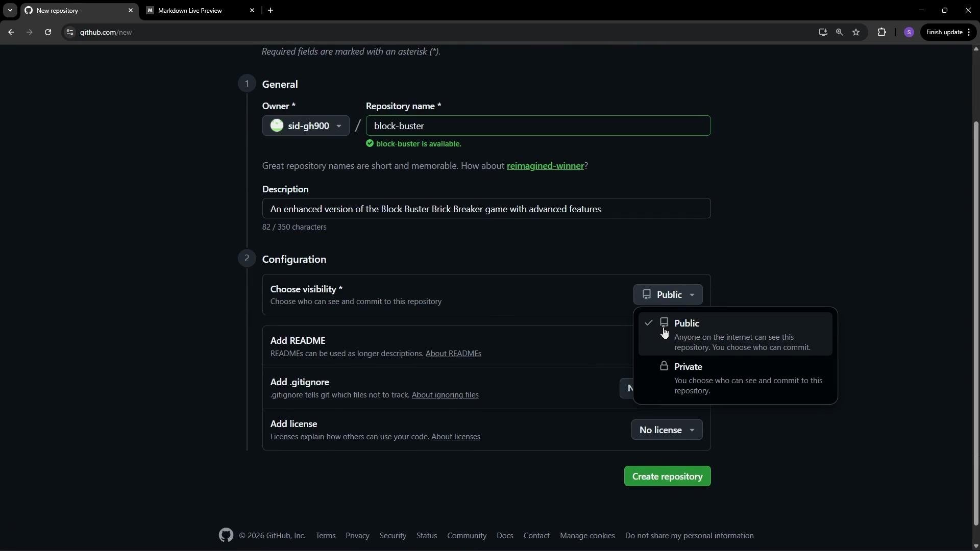This screenshot has height=551, width=980.
Task: Click the Finish update button
Action: (x=948, y=32)
